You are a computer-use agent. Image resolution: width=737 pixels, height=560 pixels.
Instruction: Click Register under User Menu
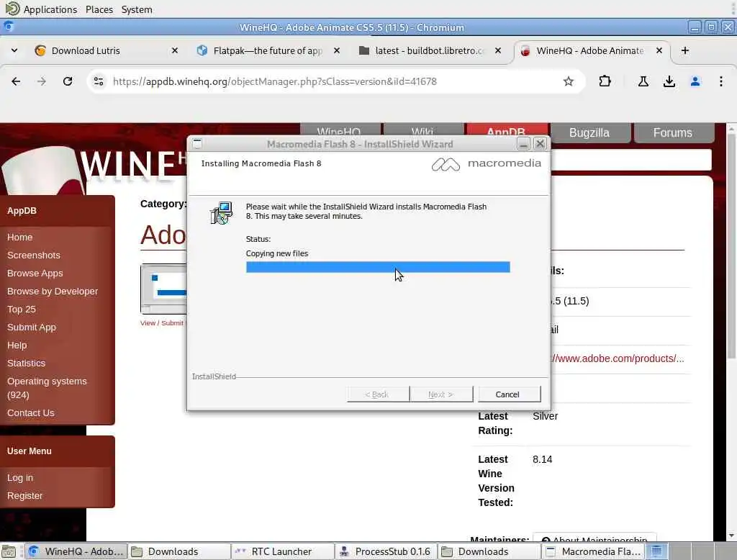[24, 496]
